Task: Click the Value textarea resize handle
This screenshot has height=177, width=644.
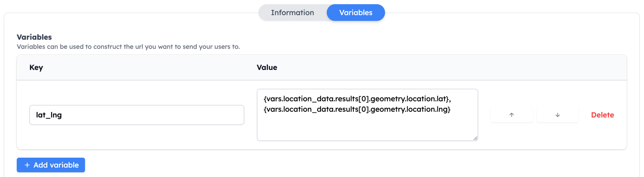Action: pos(475,138)
